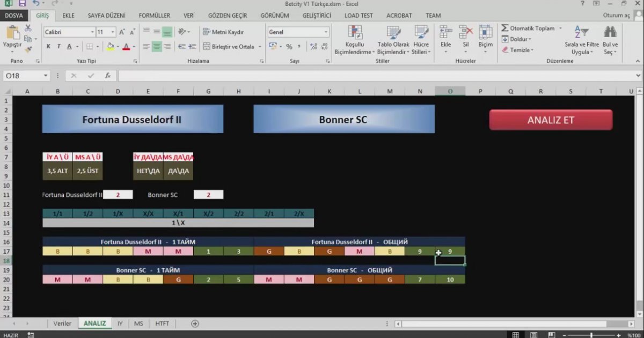Expand the Genel number format dropdown
Screen dimensions: 644x338
(x=325, y=32)
